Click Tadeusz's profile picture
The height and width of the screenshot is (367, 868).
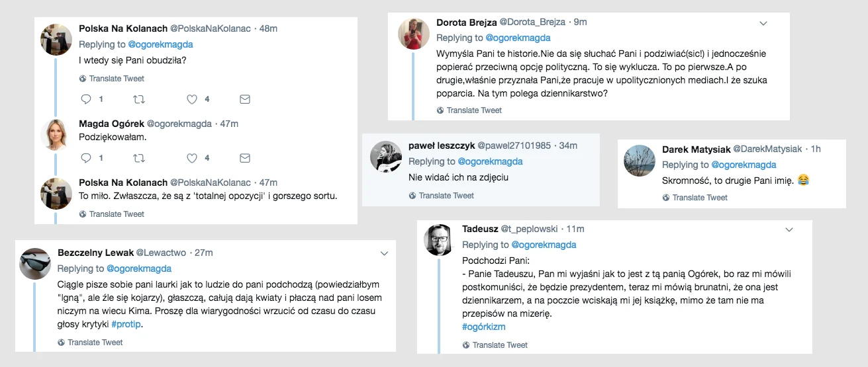coord(439,240)
